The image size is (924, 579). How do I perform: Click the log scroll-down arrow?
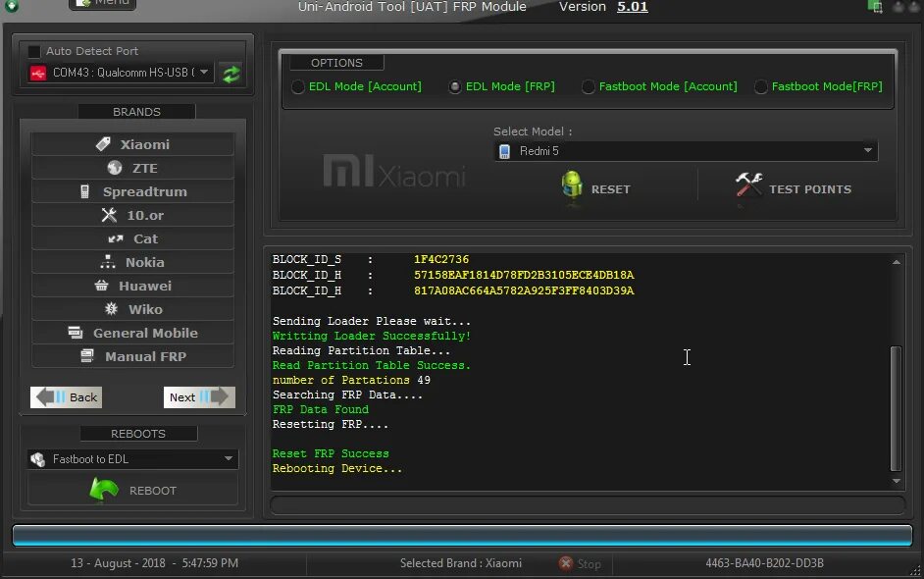tap(896, 481)
